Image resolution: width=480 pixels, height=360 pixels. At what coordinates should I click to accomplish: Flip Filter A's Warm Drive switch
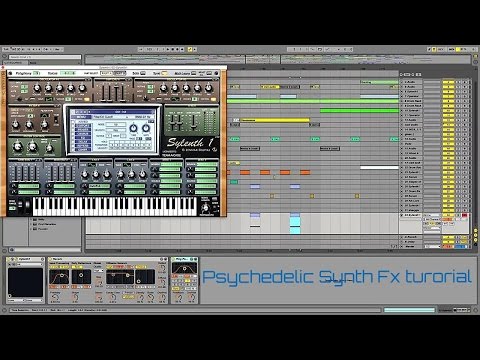pyautogui.click(x=56, y=119)
